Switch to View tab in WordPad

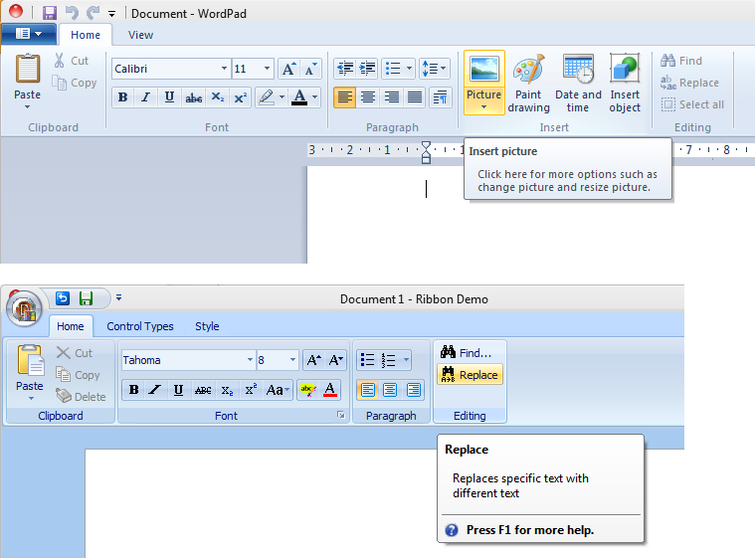point(140,35)
